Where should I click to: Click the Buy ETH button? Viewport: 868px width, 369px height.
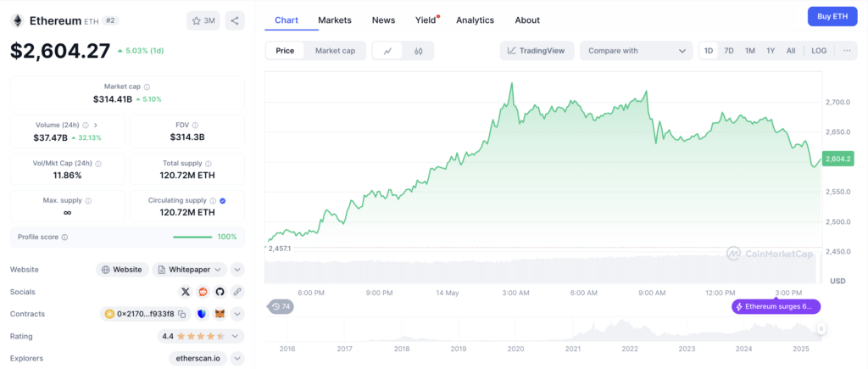point(832,16)
